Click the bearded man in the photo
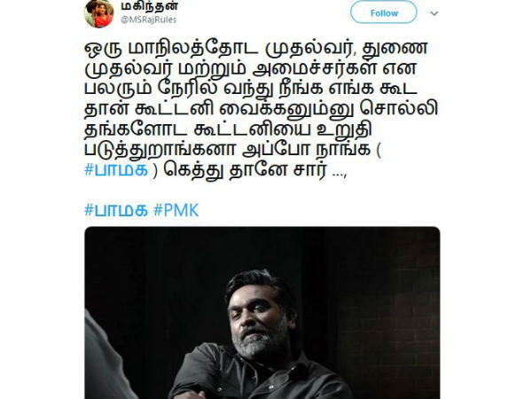532x399 pixels. (260, 336)
